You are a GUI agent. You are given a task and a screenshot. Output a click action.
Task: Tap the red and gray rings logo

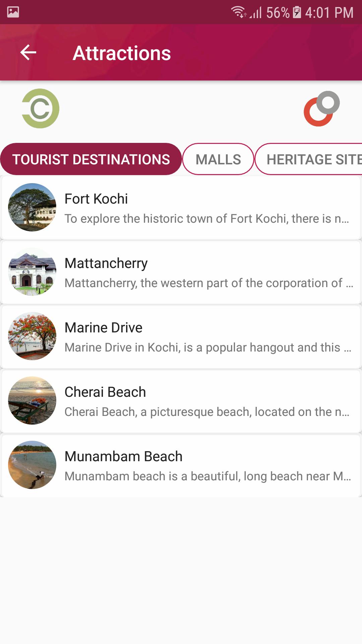click(321, 109)
